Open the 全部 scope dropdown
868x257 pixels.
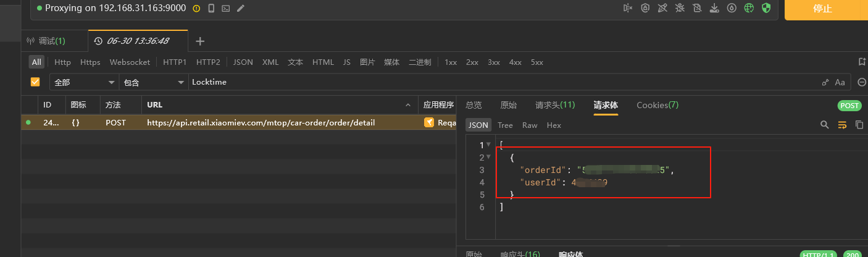pos(85,82)
